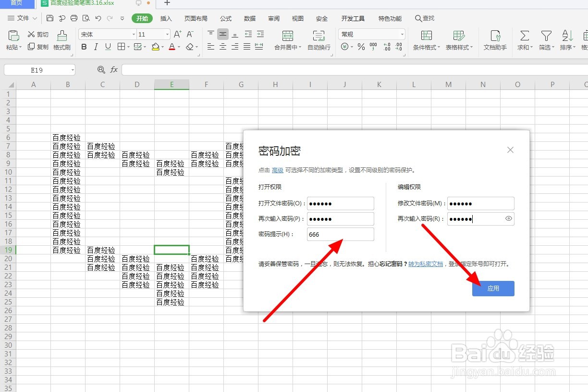
Task: Show password with eye icon
Action: point(509,219)
